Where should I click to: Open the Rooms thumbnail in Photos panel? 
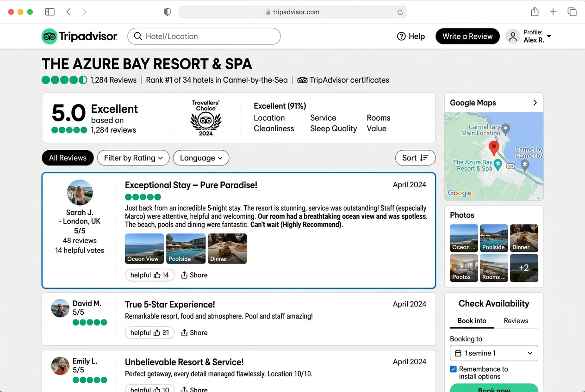click(494, 268)
